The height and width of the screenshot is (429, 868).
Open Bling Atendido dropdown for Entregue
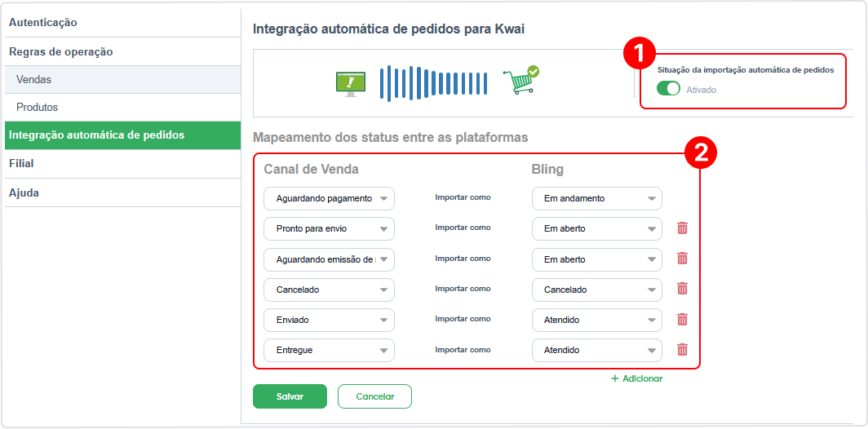point(597,351)
